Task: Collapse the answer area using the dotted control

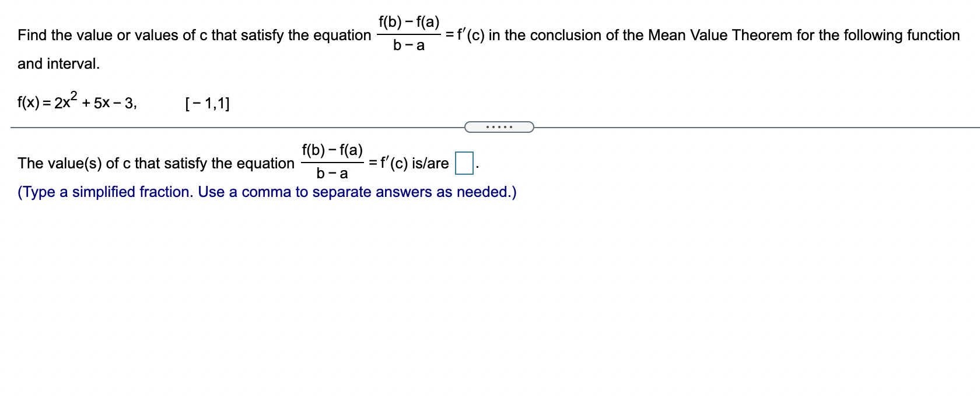Action: tap(500, 126)
